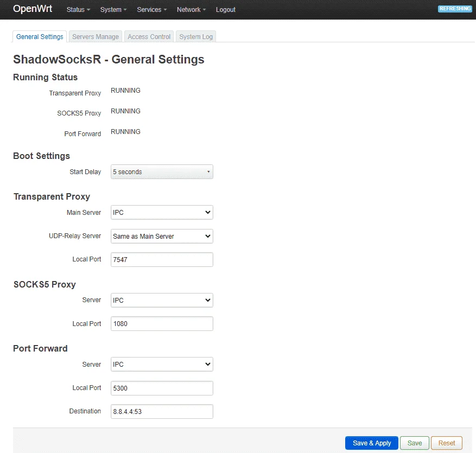Viewport: 476px width, 453px height.
Task: Click the Destination label
Action: point(85,411)
